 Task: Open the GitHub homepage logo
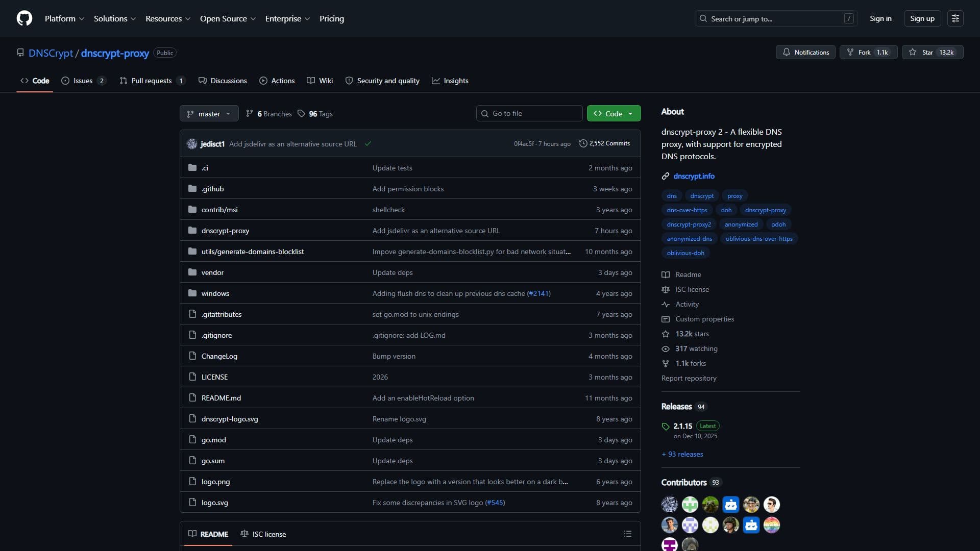[24, 18]
